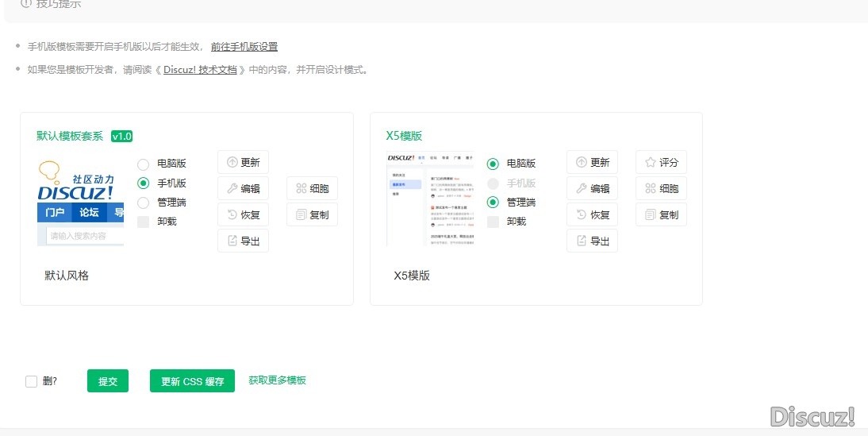This screenshot has width=868, height=436.
Task: Click 恢复 button in 默认模板套系 card
Action: pos(243,214)
